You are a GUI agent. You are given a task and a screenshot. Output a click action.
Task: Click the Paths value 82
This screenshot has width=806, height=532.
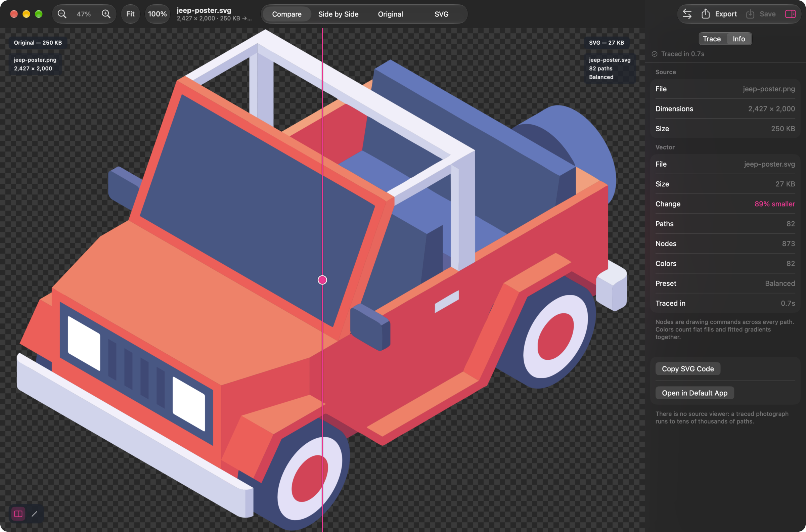coord(791,224)
